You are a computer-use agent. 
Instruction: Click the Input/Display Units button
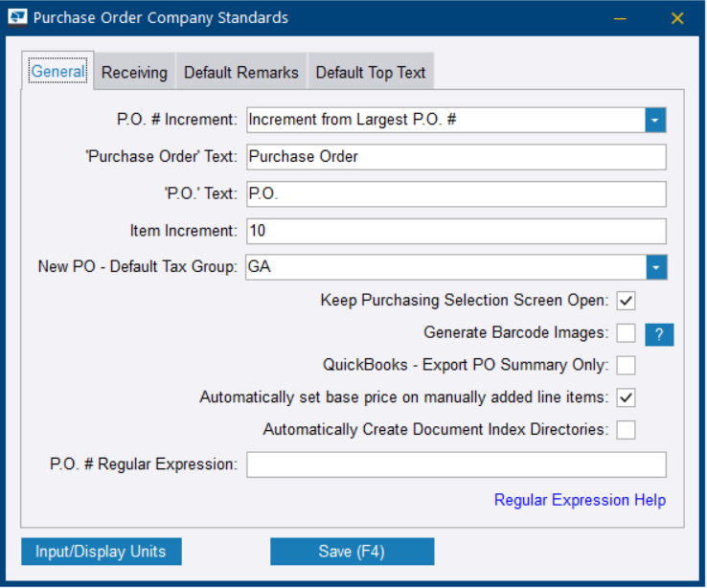pos(101,551)
